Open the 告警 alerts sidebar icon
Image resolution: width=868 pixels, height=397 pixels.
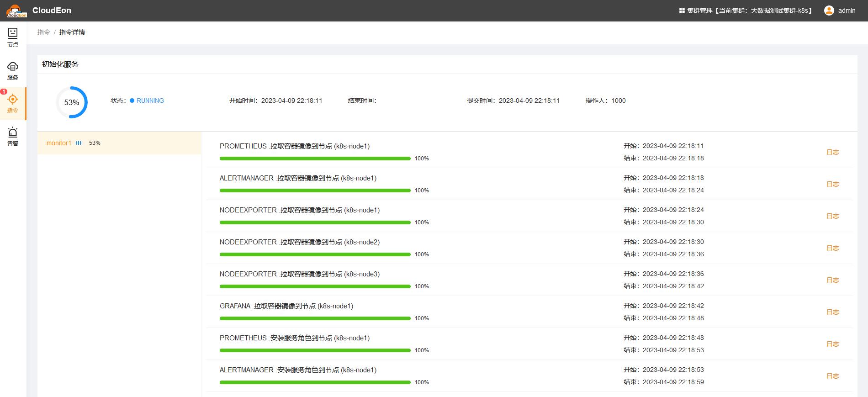point(13,132)
